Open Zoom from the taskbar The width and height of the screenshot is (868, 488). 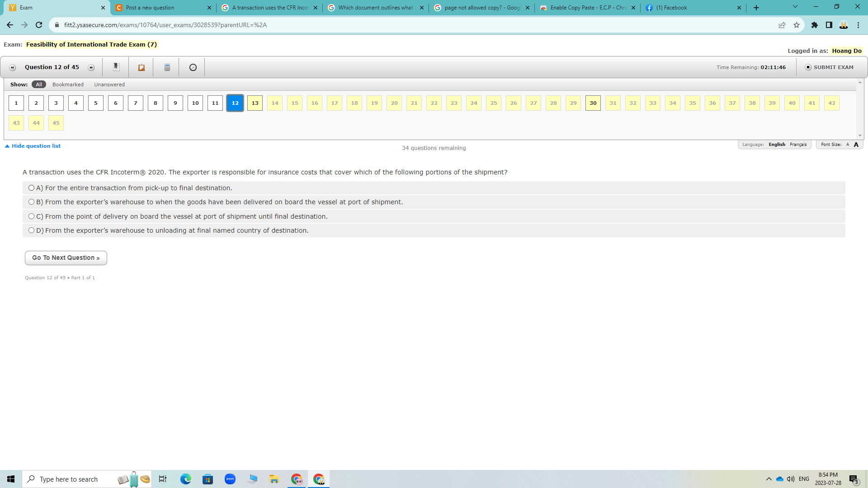point(230,479)
